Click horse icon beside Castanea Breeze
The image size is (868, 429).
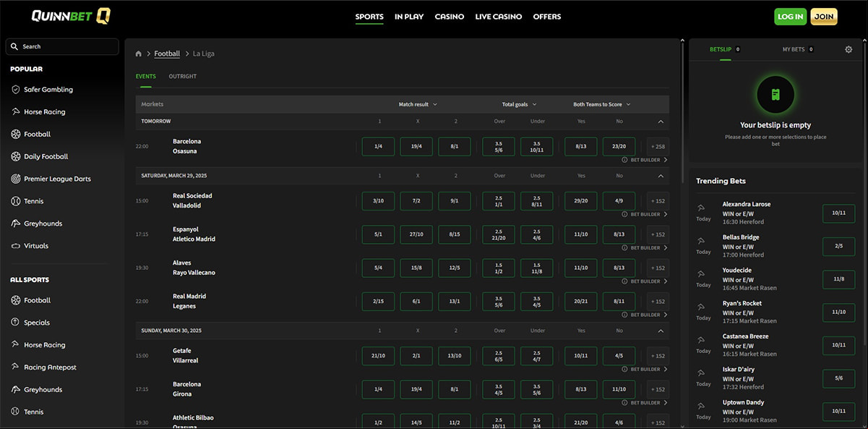point(701,340)
